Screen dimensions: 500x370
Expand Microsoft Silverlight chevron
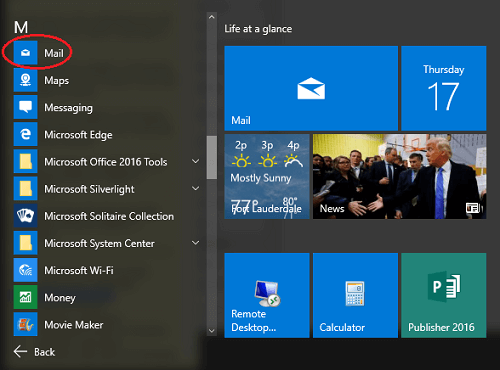pyautogui.click(x=196, y=189)
